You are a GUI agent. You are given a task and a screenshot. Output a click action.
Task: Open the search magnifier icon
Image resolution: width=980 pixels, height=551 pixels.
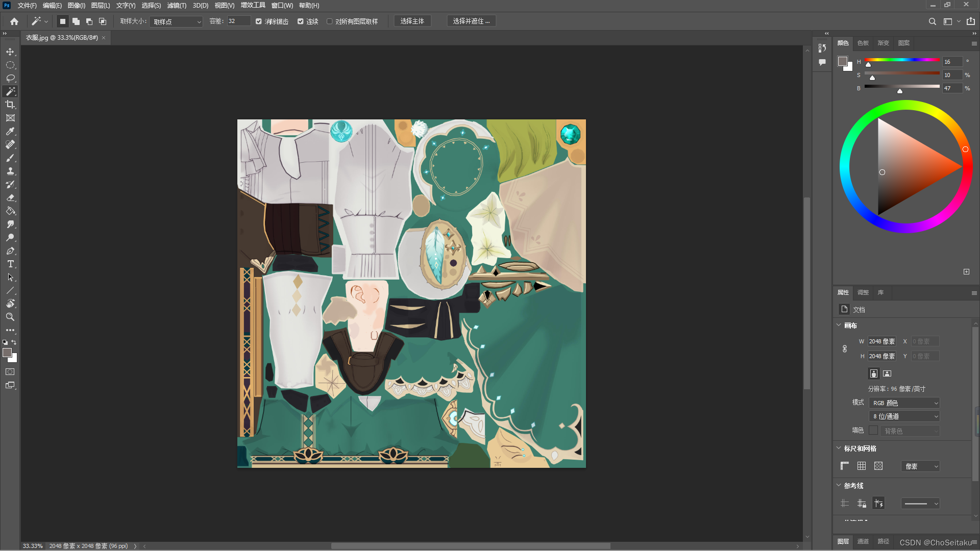pos(932,21)
